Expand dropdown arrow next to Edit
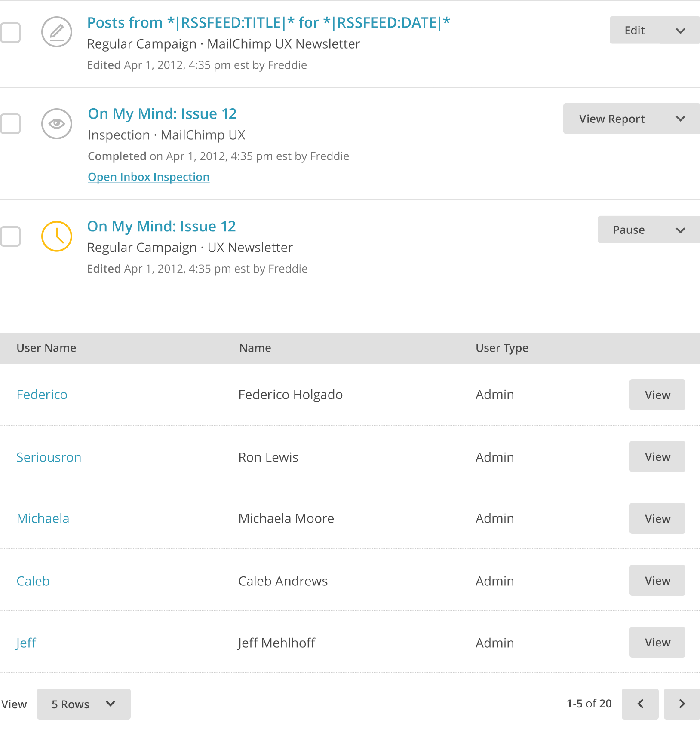700x735 pixels. point(680,31)
